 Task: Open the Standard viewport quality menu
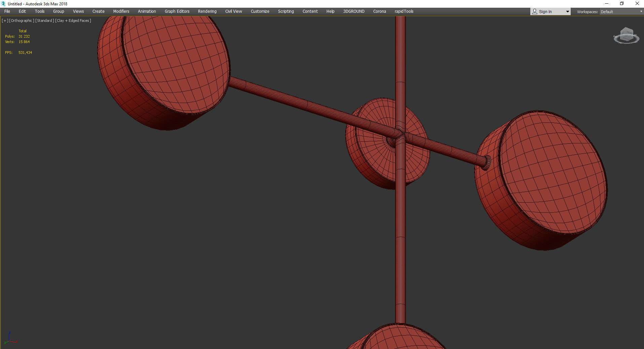(45, 21)
